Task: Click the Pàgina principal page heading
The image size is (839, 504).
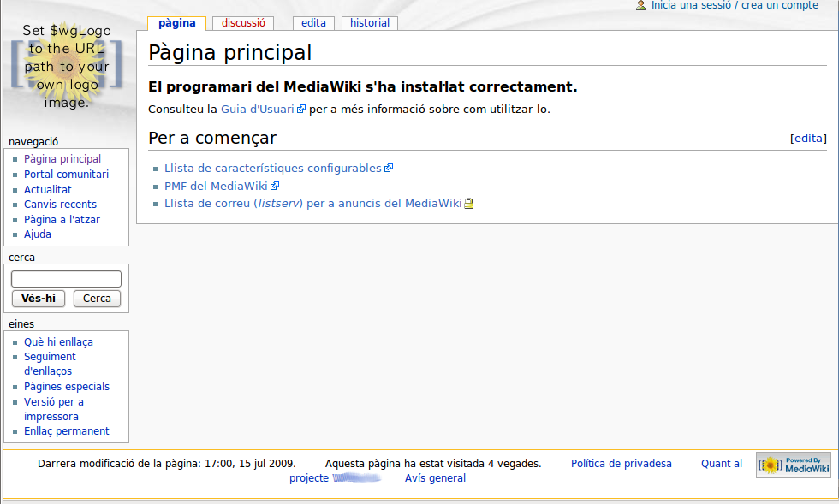Action: pyautogui.click(x=230, y=53)
